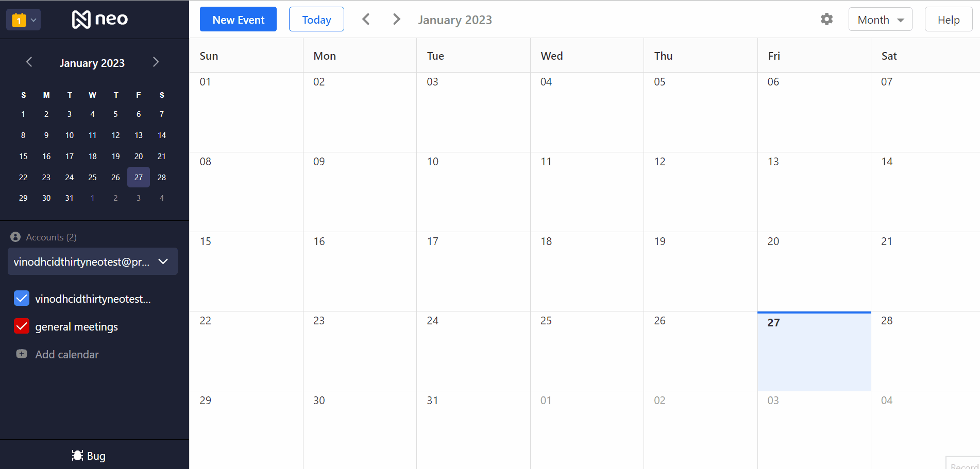Uncheck the vinodhcidthirtyneotest calendar checkbox
This screenshot has width=980, height=469.
(x=22, y=299)
